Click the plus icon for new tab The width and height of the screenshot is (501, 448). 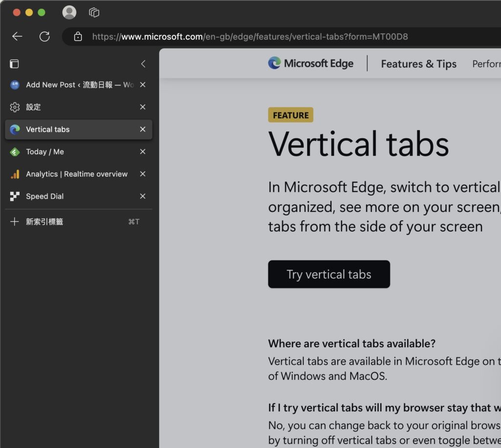[x=15, y=222]
